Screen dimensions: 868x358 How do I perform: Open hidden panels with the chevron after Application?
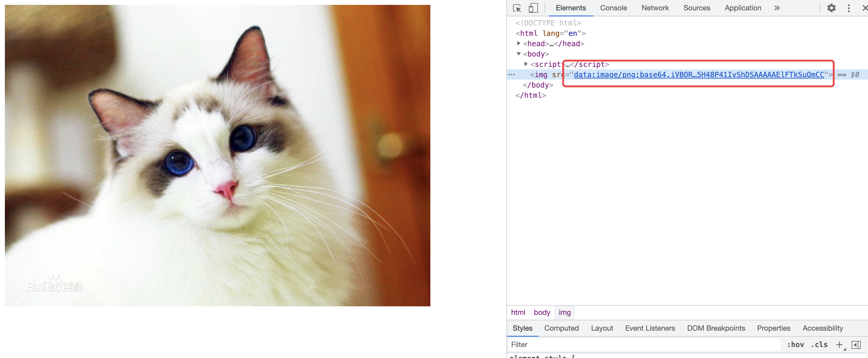[777, 8]
